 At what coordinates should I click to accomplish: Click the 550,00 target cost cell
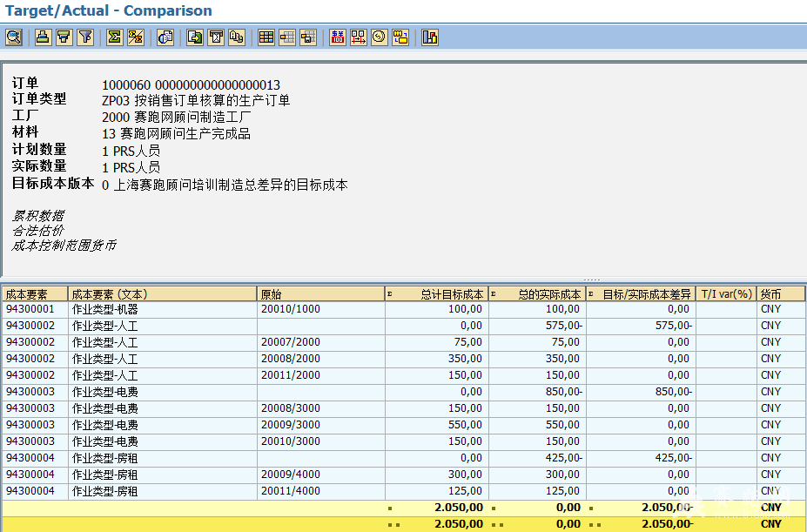437,424
